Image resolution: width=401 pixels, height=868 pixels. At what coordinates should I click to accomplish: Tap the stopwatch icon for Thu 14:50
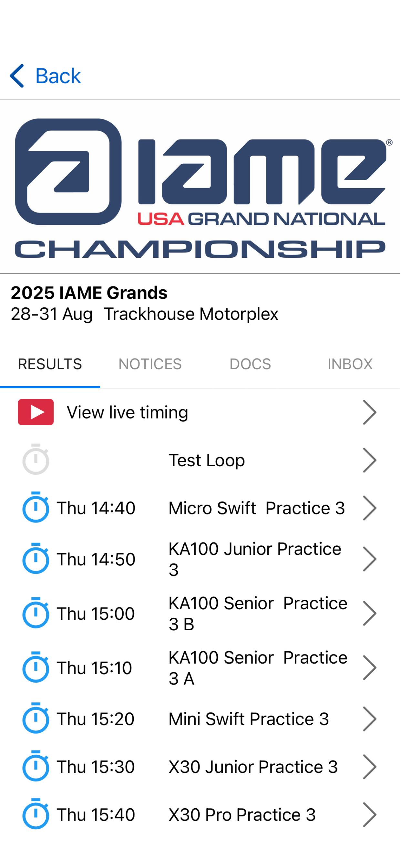point(36,559)
